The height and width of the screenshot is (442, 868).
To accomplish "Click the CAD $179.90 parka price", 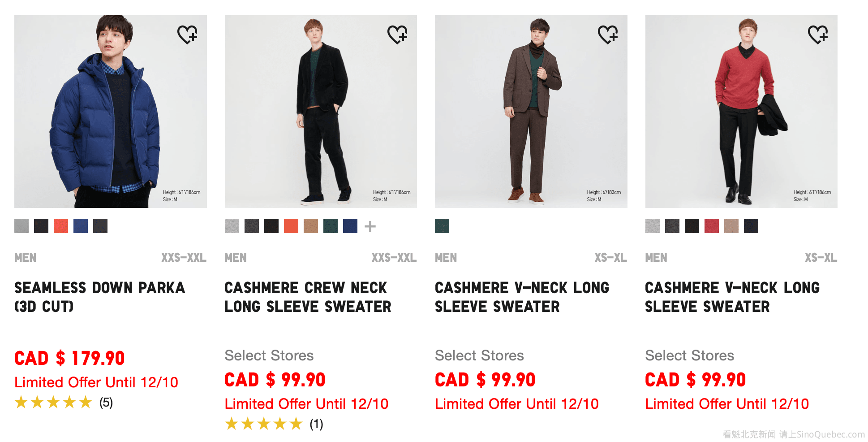I will tap(69, 358).
